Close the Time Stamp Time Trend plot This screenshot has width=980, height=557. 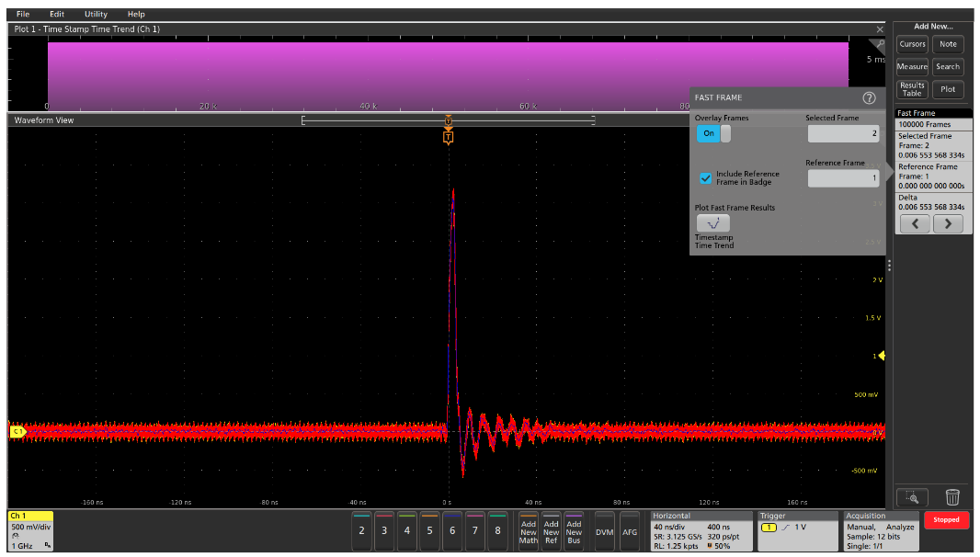point(880,29)
